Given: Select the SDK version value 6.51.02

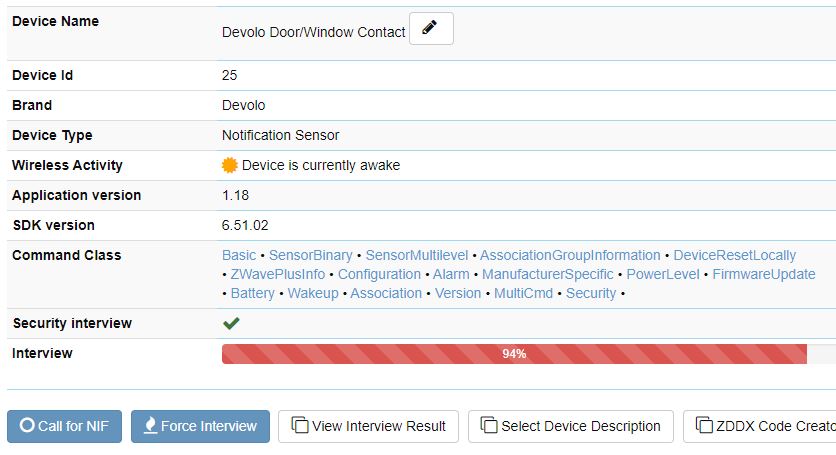Looking at the screenshot, I should pyautogui.click(x=245, y=225).
